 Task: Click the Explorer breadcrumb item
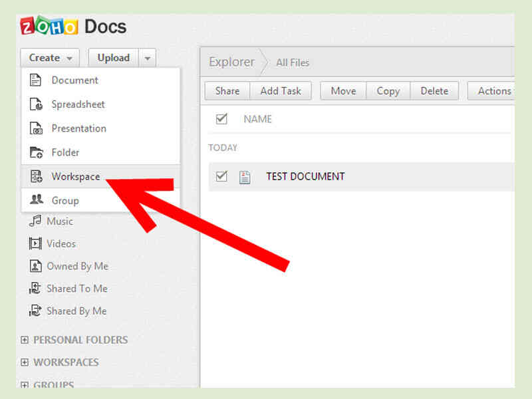[231, 62]
